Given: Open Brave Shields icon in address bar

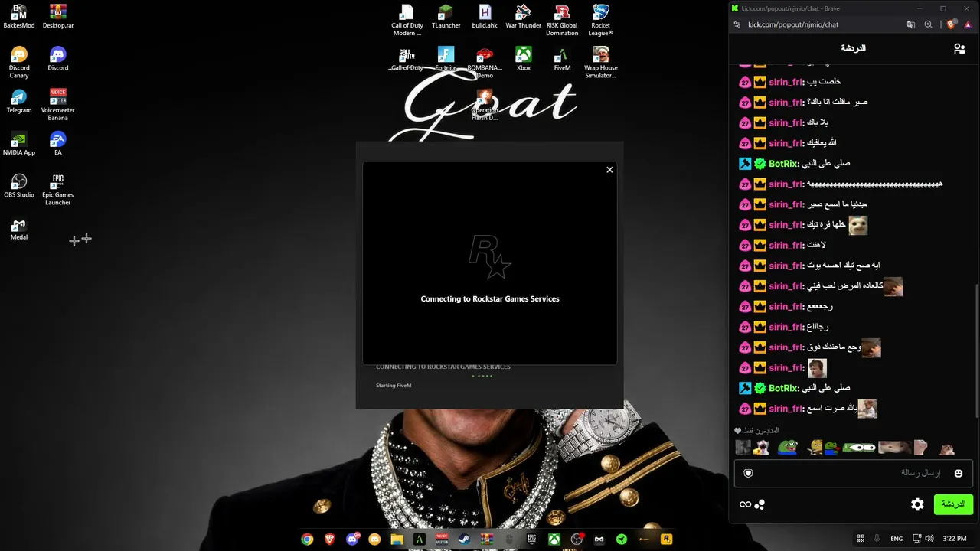Looking at the screenshot, I should click(952, 24).
